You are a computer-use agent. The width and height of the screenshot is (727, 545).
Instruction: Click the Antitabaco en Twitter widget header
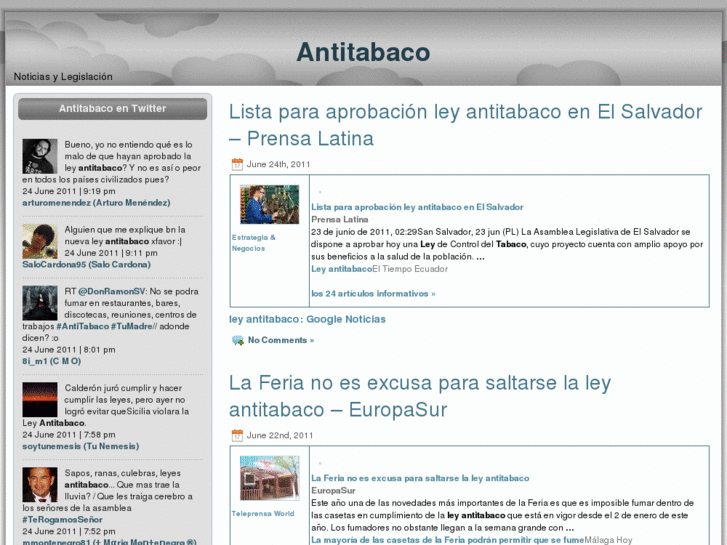click(113, 108)
